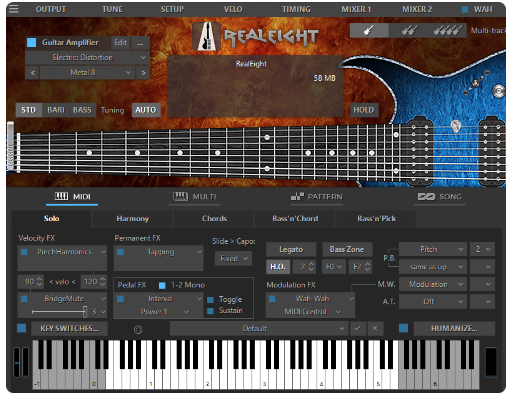This screenshot has width=518, height=393.
Task: Switch to the PATTERN tab
Action: pos(316,197)
